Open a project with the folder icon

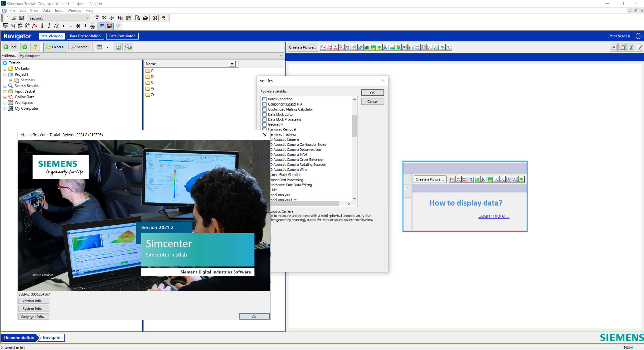point(14,18)
